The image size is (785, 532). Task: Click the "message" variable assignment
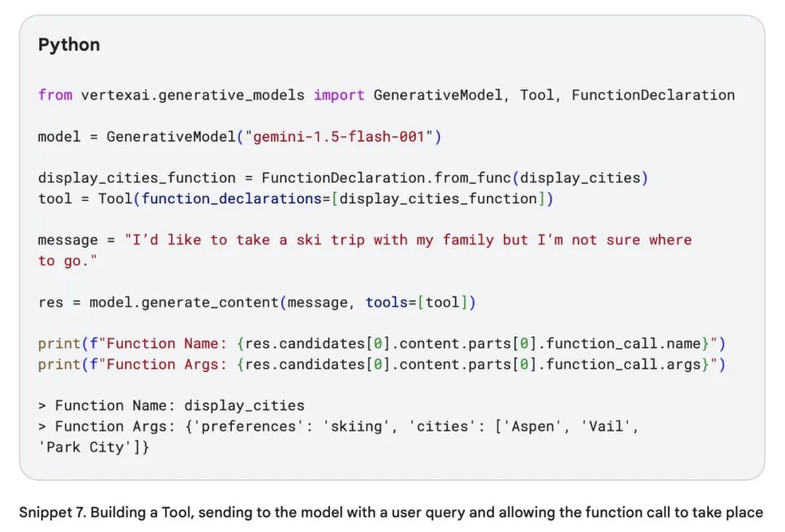pos(68,240)
